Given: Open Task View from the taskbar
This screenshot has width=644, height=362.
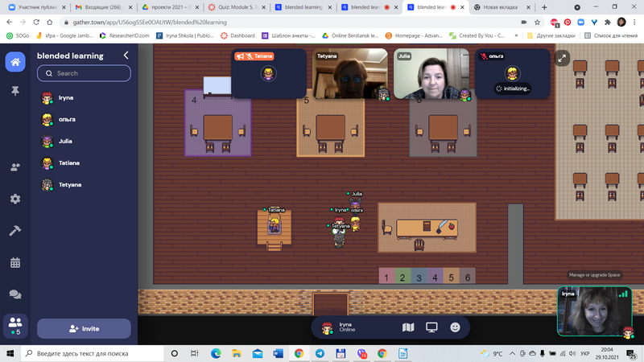Looking at the screenshot, I should tap(195, 353).
